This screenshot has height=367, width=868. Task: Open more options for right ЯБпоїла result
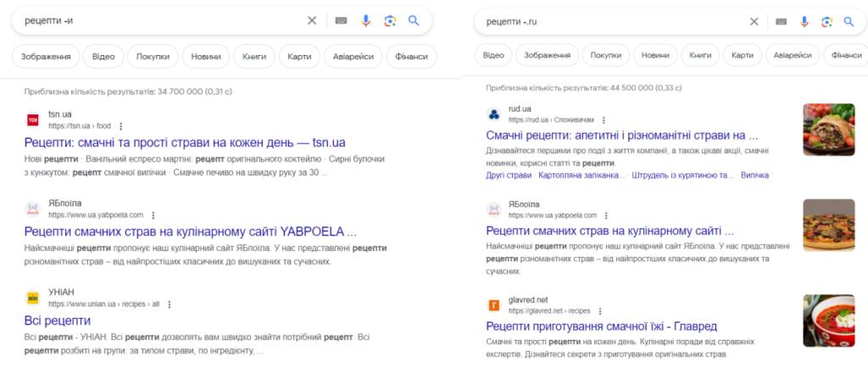coord(606,215)
